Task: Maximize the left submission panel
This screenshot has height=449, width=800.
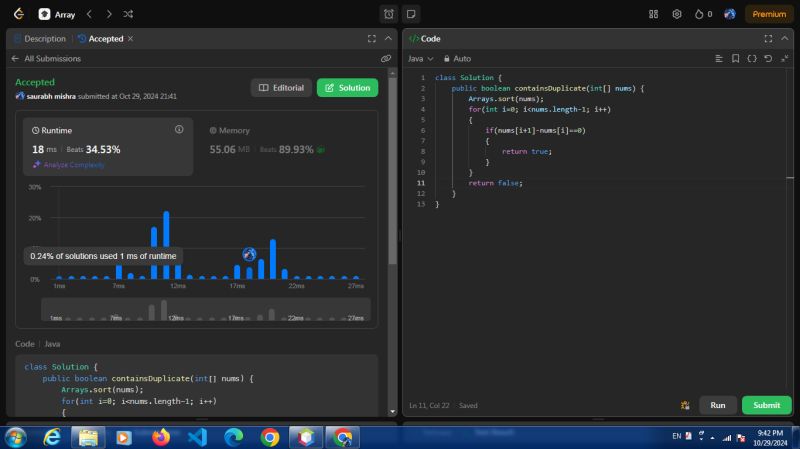Action: click(x=372, y=39)
